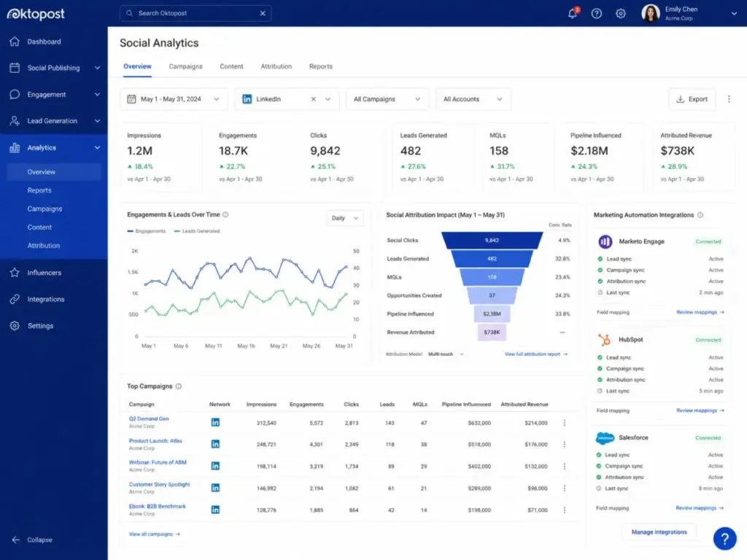Open the page more options kebab menu
747x560 pixels.
[729, 99]
